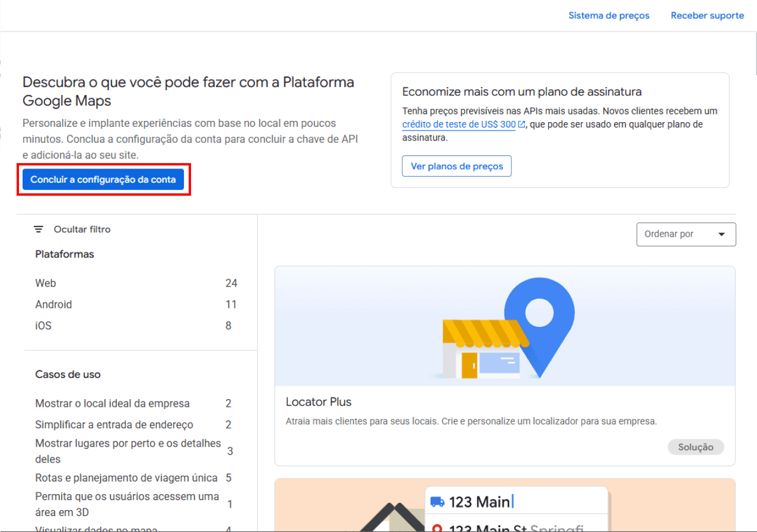The width and height of the screenshot is (757, 532).
Task: Filter by Android platform
Action: (x=53, y=304)
